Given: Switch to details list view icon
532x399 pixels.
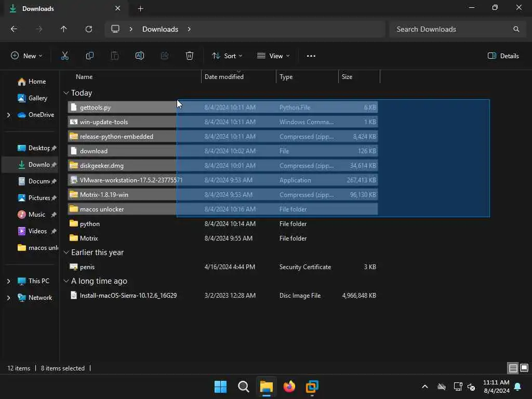Looking at the screenshot, I should tap(513, 368).
